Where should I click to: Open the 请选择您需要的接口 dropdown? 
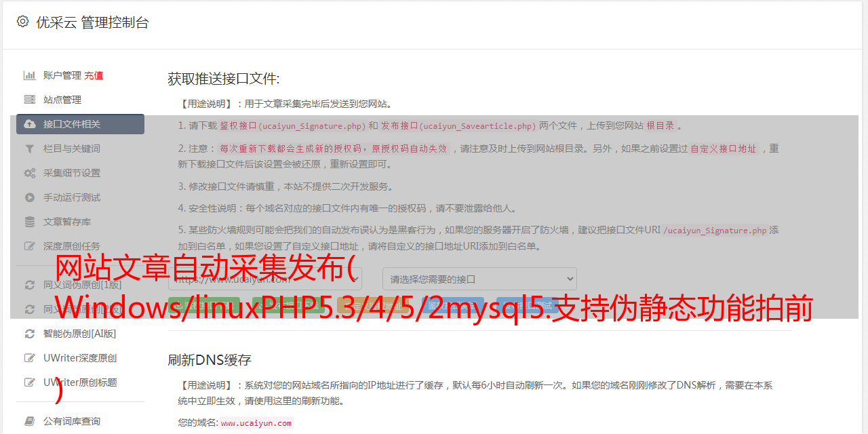click(479, 279)
